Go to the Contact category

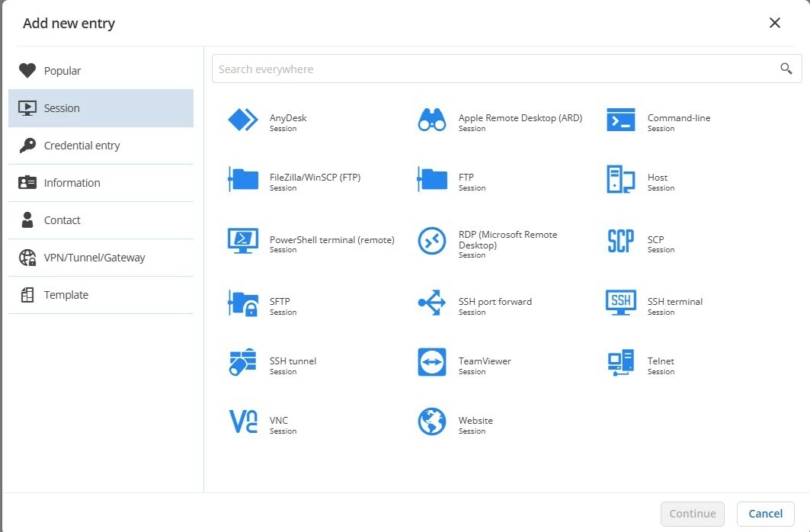pyautogui.click(x=101, y=220)
